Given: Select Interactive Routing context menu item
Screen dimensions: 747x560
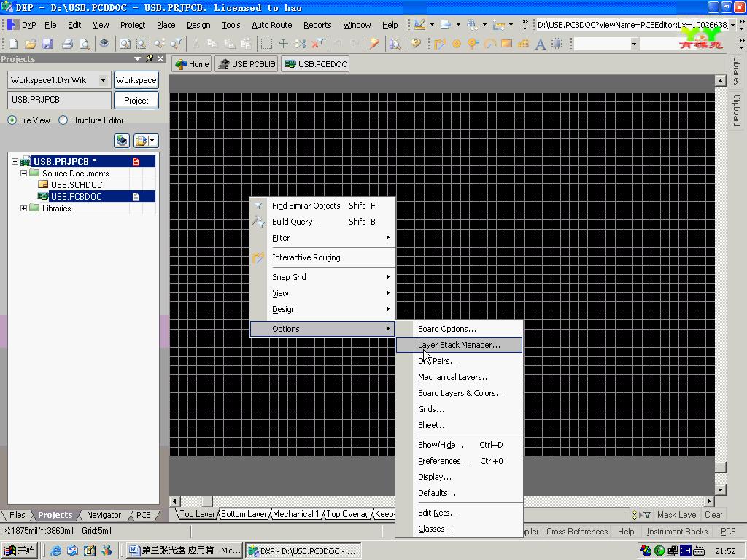Looking at the screenshot, I should click(x=322, y=257).
